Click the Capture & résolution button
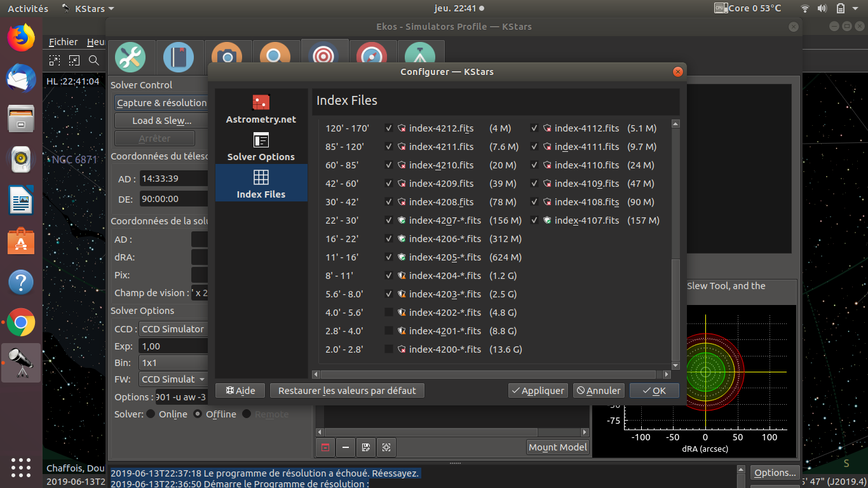Image resolution: width=868 pixels, height=488 pixels. [x=162, y=103]
